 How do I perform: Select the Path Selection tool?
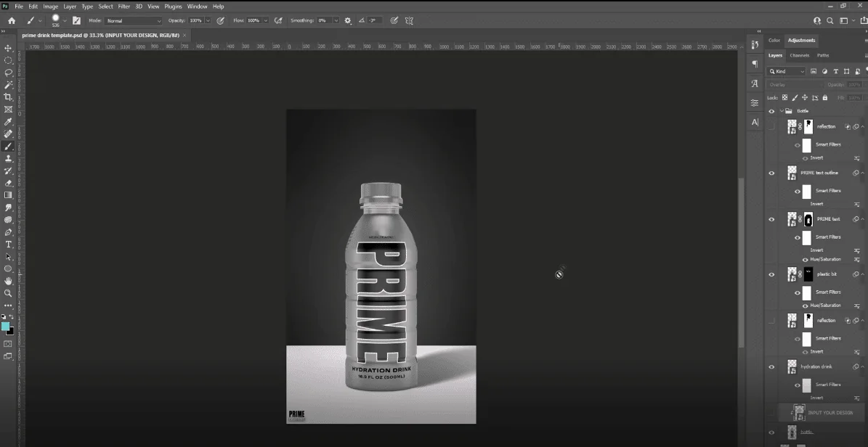(x=8, y=256)
